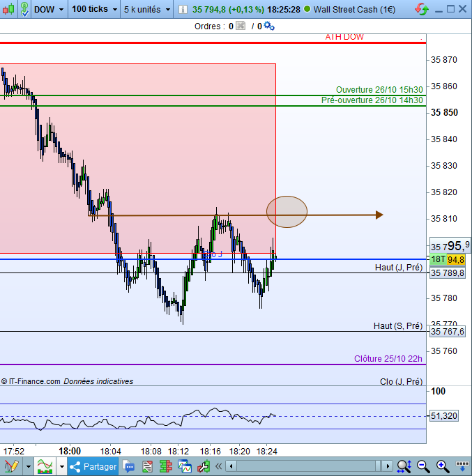Screen dimensions: 472x476
Task: Click the 35 789,8 price tag
Action: pyautogui.click(x=448, y=273)
